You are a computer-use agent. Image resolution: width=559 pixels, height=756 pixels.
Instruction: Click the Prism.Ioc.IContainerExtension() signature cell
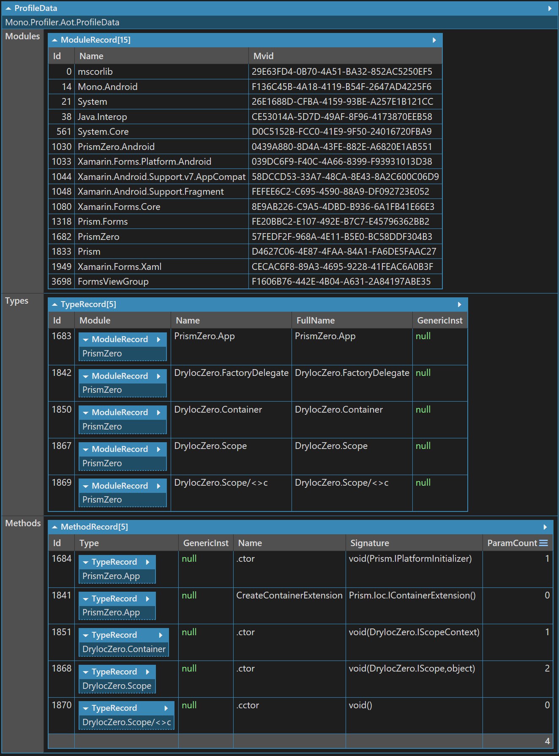pyautogui.click(x=414, y=606)
